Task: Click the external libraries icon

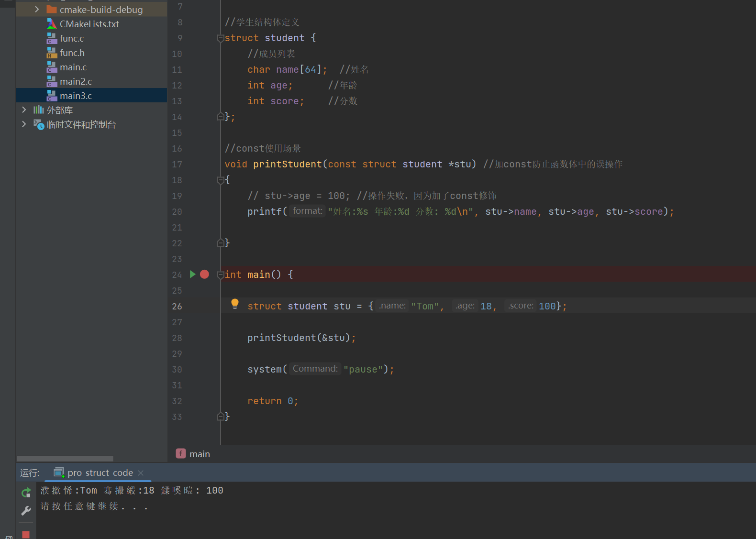Action: coord(39,110)
